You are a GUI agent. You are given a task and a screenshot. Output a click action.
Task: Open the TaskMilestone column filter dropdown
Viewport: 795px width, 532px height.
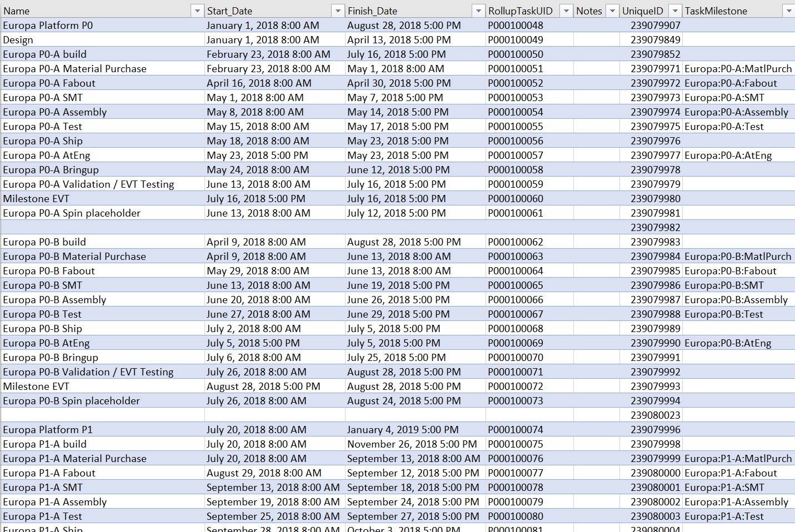coord(788,11)
